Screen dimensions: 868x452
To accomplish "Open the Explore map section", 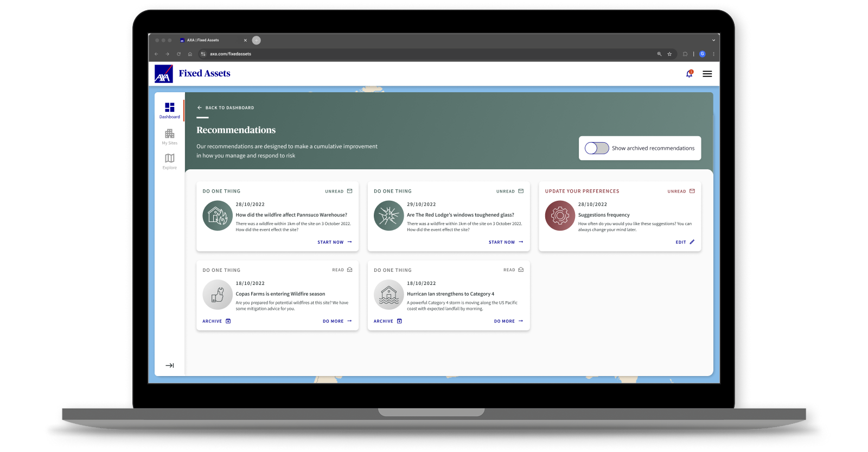I will click(169, 161).
